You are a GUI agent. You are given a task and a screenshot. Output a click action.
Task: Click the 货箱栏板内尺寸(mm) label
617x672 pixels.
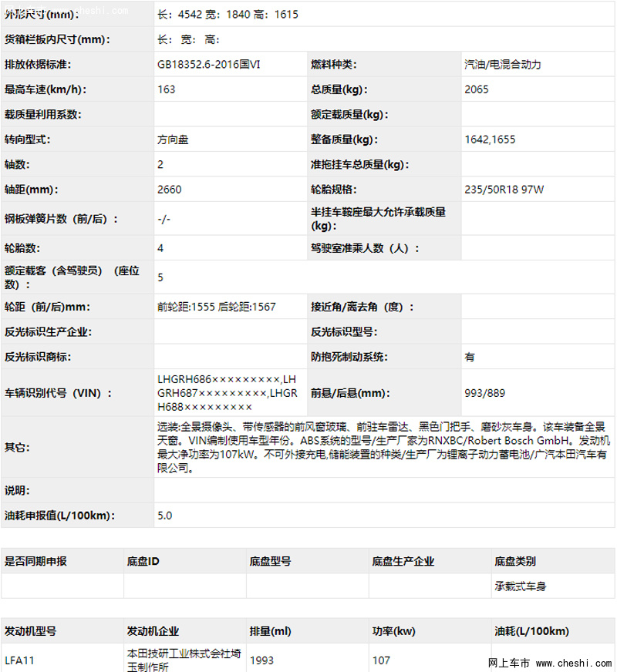tap(57, 39)
